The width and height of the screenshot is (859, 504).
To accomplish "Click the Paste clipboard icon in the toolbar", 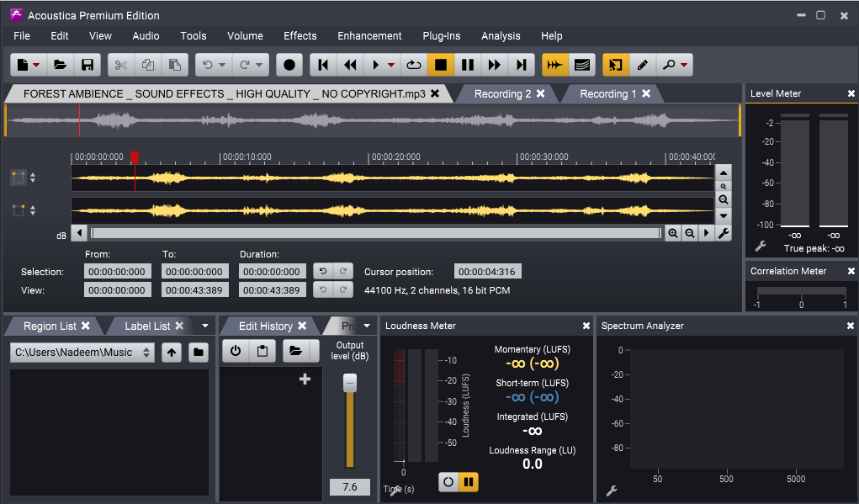I will pos(175,65).
